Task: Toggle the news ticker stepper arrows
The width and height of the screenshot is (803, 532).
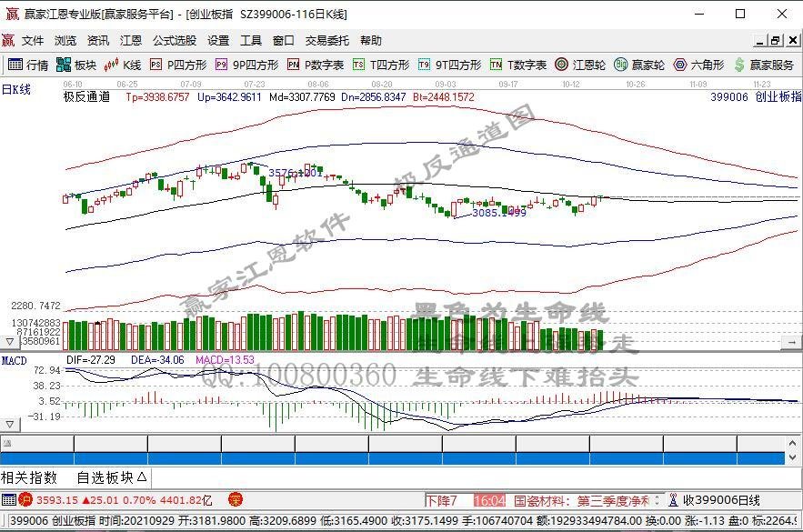Action: pyautogui.click(x=657, y=500)
